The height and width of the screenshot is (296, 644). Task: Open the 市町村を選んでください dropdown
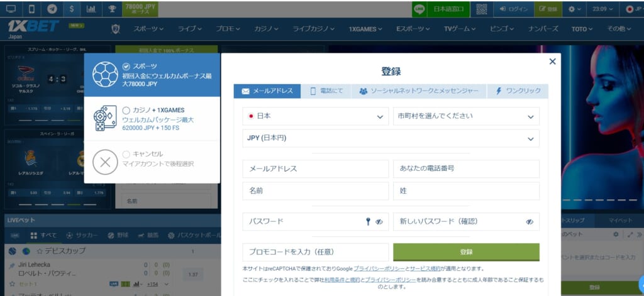(x=466, y=116)
